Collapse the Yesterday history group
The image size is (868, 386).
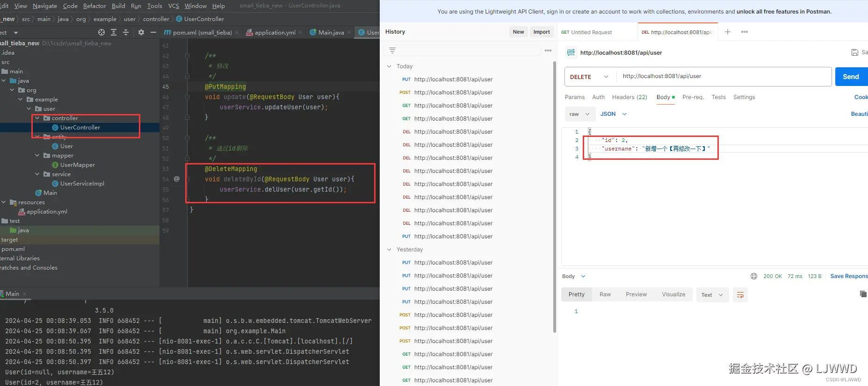click(x=389, y=250)
